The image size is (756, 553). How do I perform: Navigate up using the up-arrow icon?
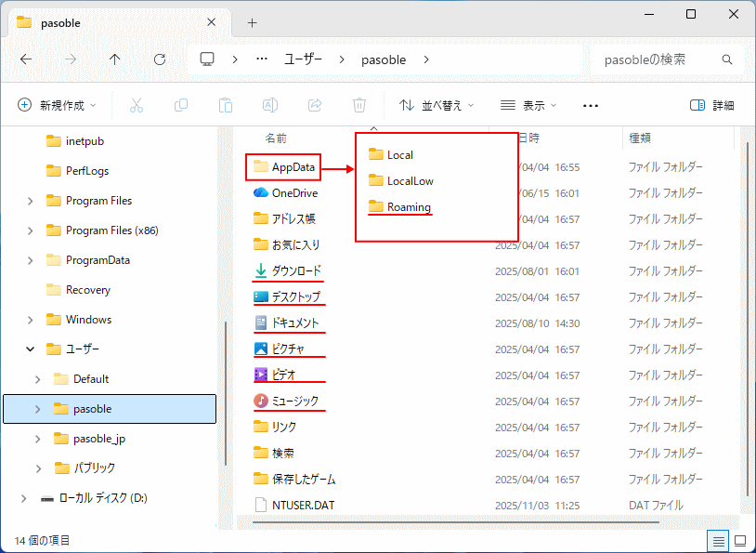pyautogui.click(x=113, y=59)
